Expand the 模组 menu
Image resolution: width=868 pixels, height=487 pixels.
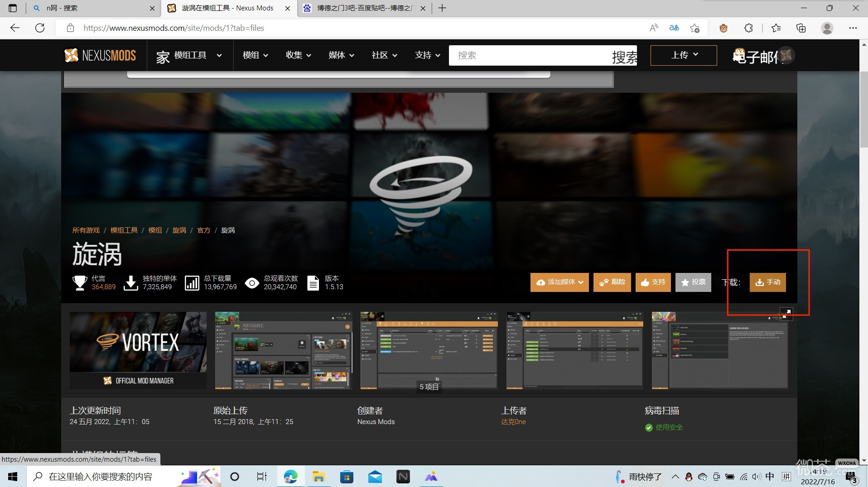point(256,55)
